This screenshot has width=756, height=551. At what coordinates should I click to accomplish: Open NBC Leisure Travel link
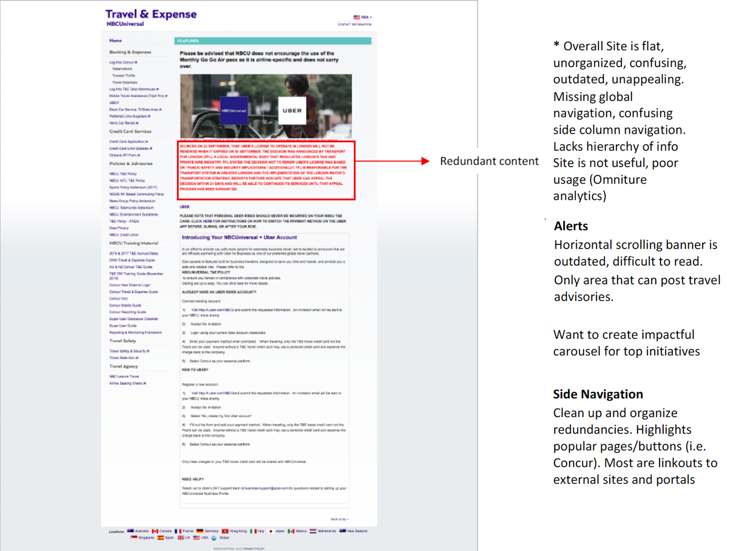coord(124,376)
